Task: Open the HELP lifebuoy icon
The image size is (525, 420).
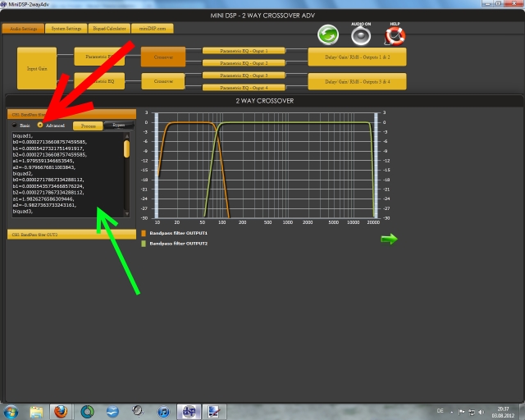Action: coord(395,36)
